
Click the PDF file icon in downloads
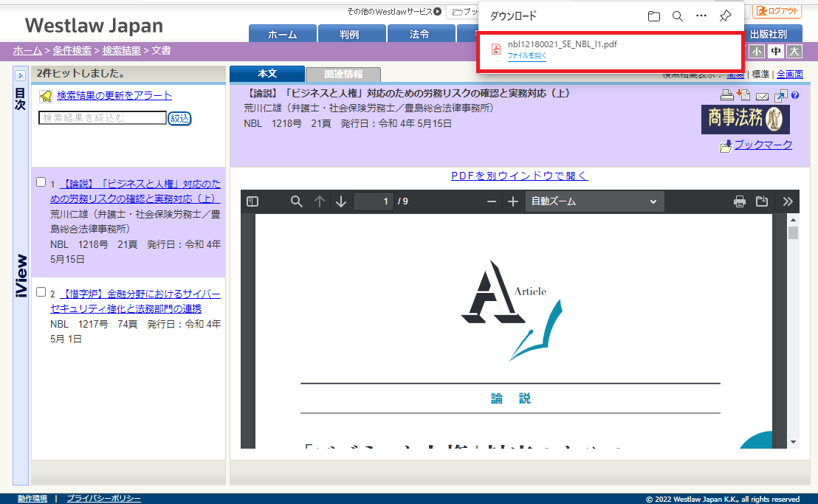(x=496, y=49)
